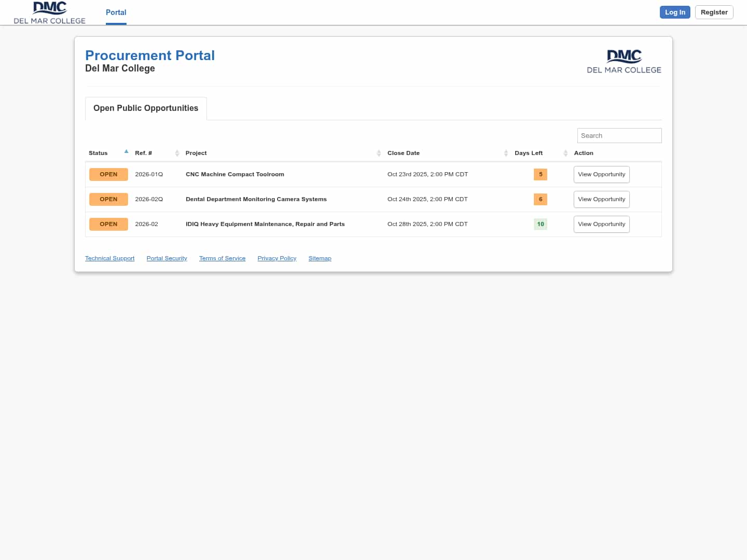Open the Portal Security link
Viewport: 747px width, 560px height.
(167, 258)
